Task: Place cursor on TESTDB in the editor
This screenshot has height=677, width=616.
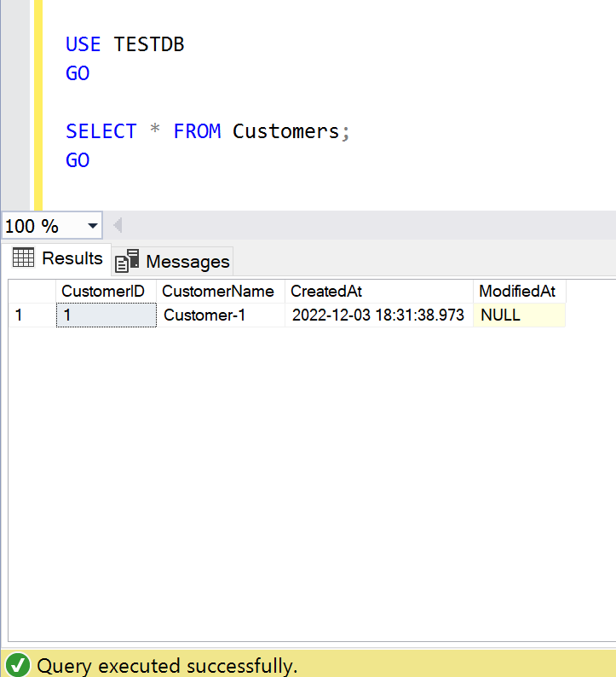Action: 149,44
